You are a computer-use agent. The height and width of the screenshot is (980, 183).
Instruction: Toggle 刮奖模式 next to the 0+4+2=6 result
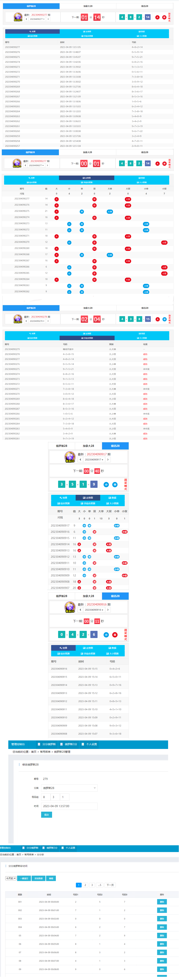point(126,635)
